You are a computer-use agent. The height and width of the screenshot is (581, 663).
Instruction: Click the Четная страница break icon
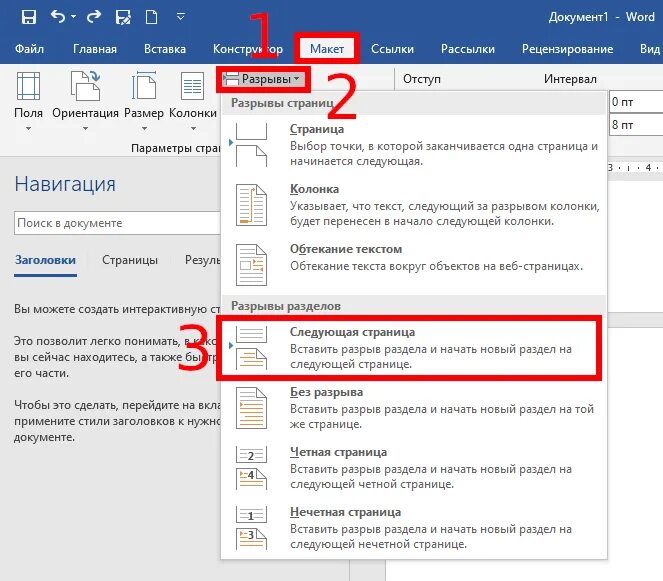click(x=251, y=468)
